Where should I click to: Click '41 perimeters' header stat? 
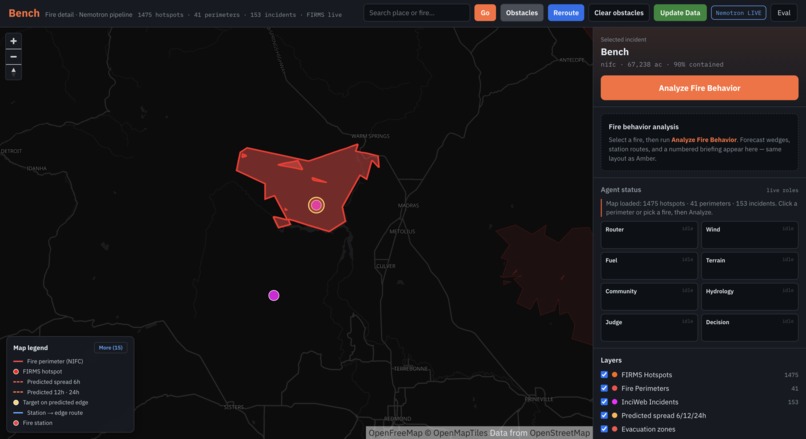216,15
